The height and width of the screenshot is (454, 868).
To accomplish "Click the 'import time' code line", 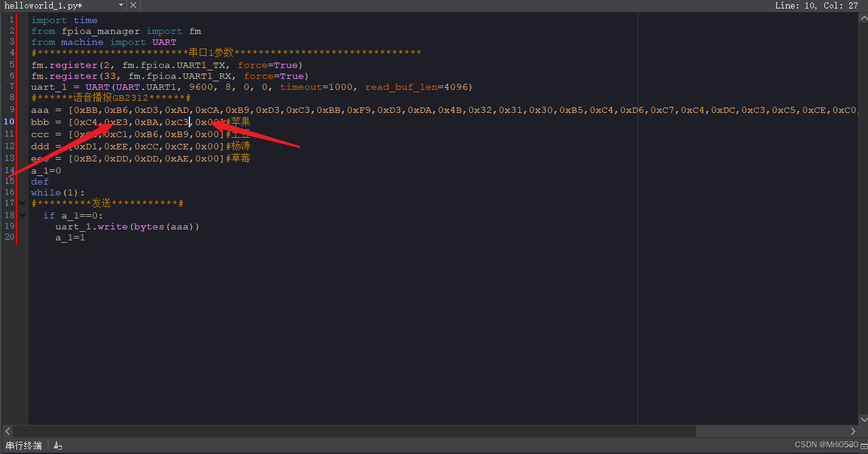I will [64, 20].
